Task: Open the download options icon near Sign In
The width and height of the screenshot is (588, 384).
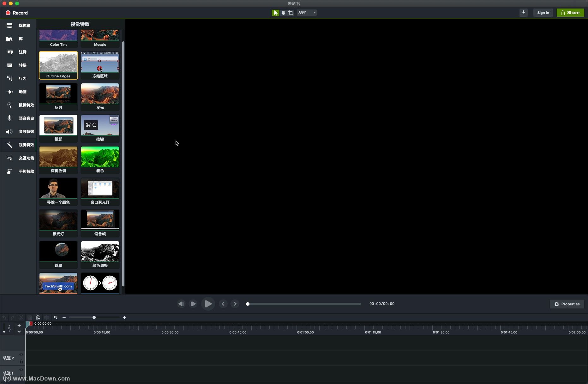Action: 524,13
